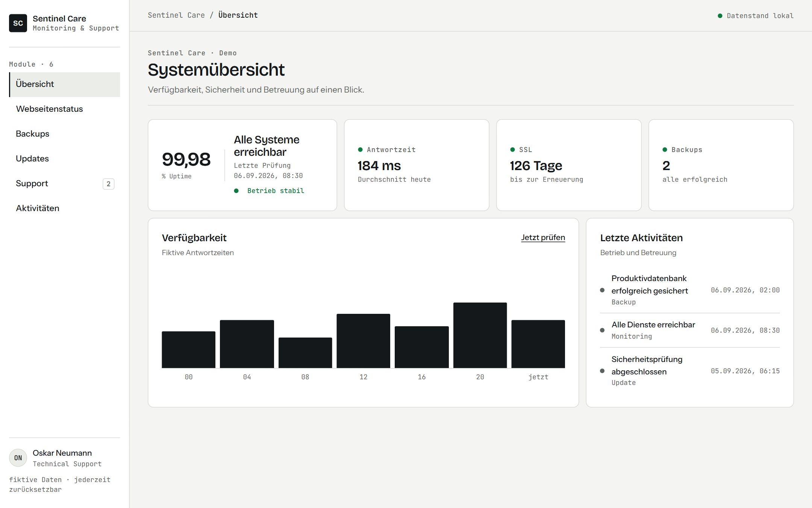
Task: Click timestamp 06.09.2026, 02:00
Action: click(745, 290)
